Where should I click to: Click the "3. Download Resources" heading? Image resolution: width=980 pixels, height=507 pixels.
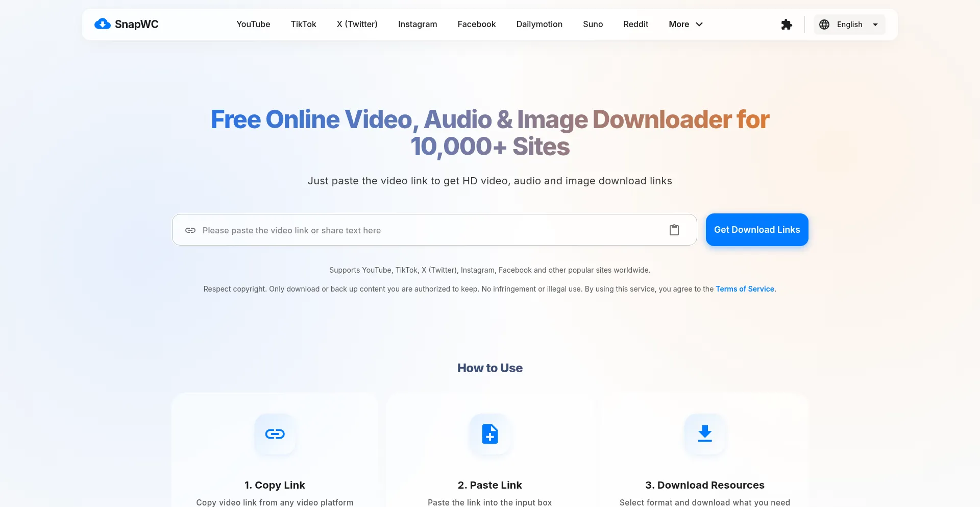tap(705, 485)
